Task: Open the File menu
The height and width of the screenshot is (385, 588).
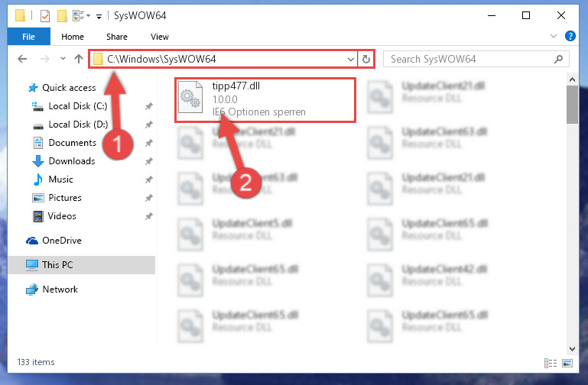Action: (x=28, y=37)
